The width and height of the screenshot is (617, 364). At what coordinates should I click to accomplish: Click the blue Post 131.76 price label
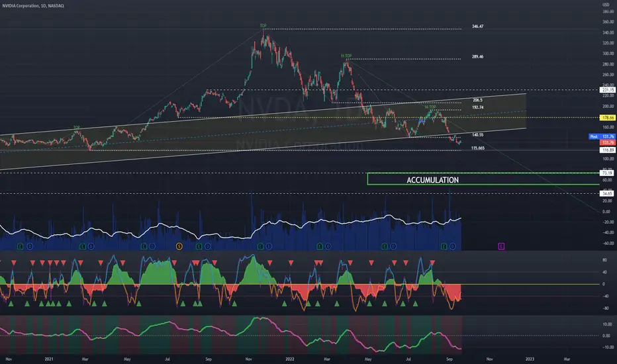[x=602, y=136]
